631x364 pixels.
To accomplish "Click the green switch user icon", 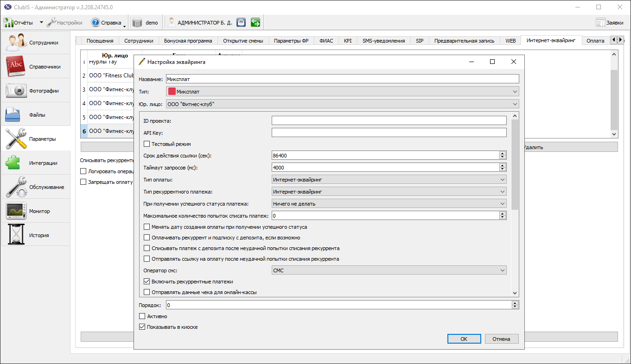I will click(x=255, y=22).
